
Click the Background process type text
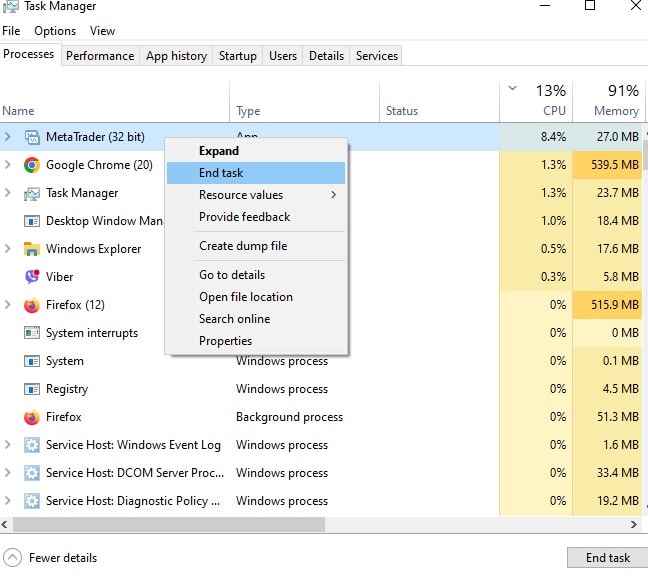click(x=289, y=417)
